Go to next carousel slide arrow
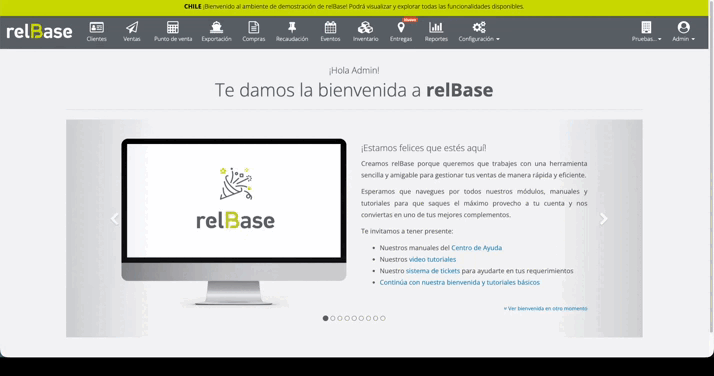Viewport: 714px width, 376px height. coord(603,219)
